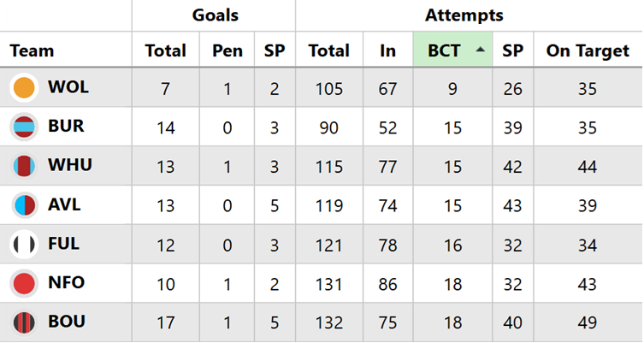This screenshot has width=644, height=343.
Task: Open the WOL team name link
Action: (x=68, y=88)
